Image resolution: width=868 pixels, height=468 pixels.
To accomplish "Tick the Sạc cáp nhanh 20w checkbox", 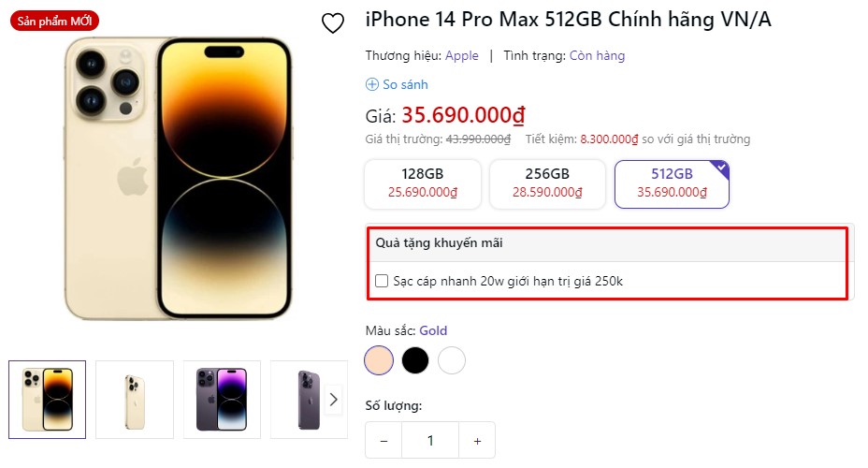I will point(382,281).
